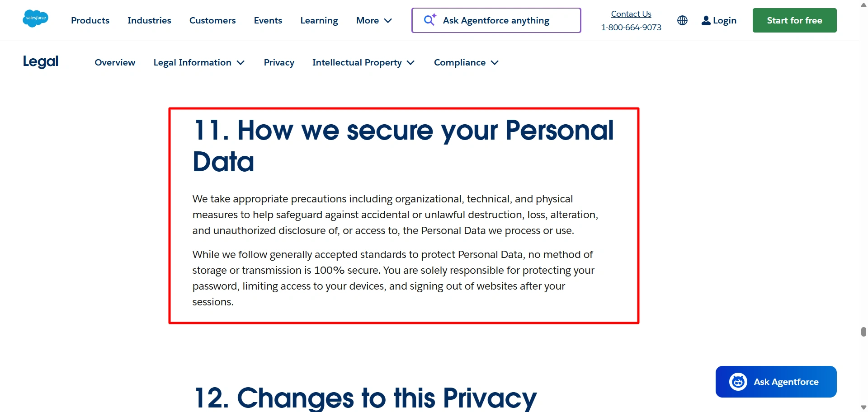Open the Compliance dropdown
868x412 pixels.
point(466,62)
